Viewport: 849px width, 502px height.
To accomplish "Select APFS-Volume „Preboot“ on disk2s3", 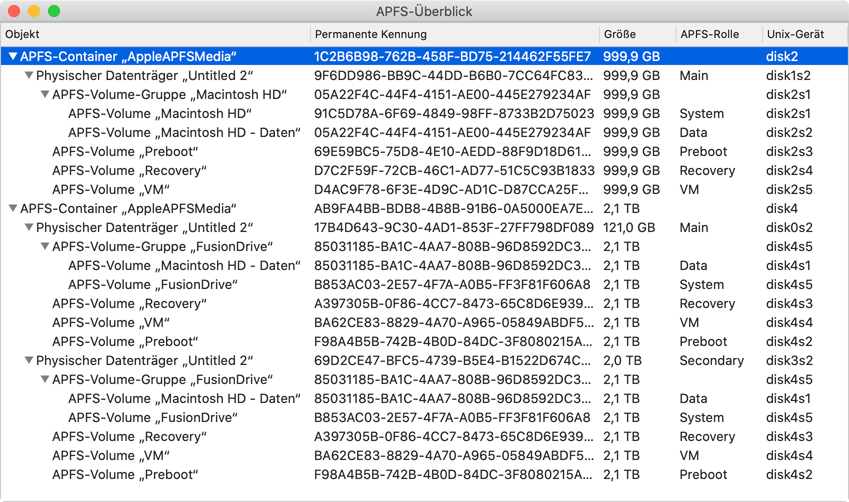I will coord(424,152).
